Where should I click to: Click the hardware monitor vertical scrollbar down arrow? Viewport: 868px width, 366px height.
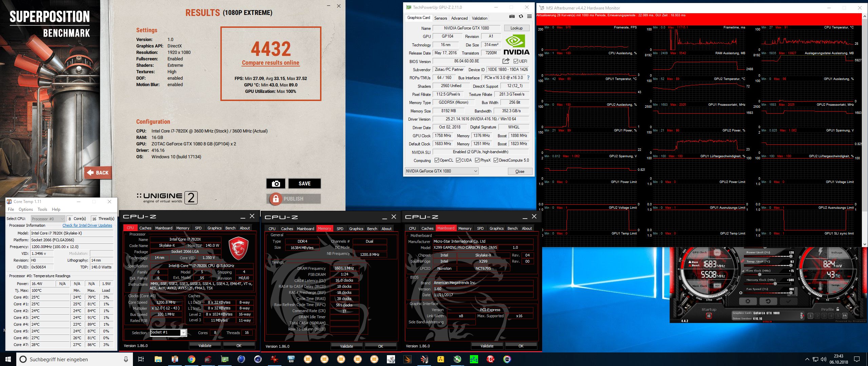(x=865, y=244)
